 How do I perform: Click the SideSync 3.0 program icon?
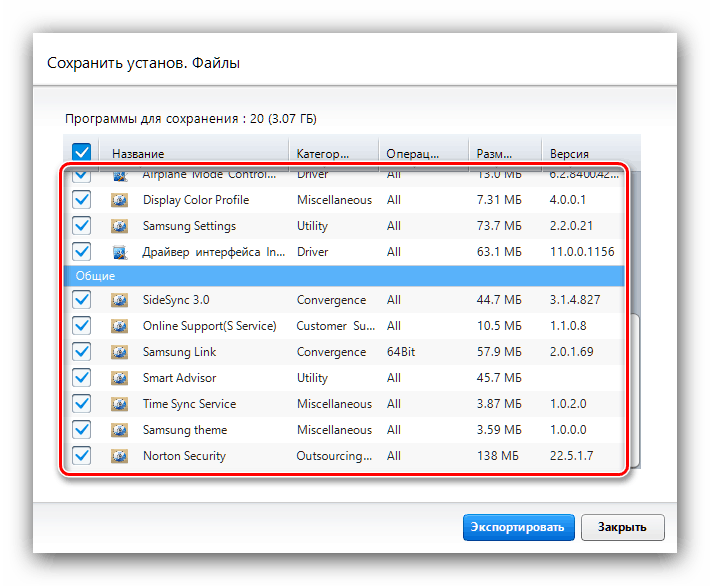120,300
